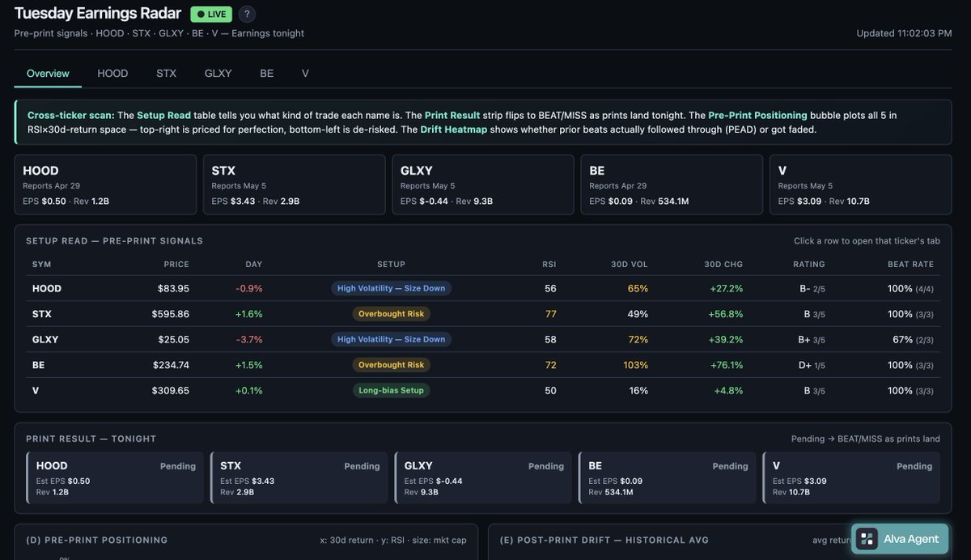Click the BE summary card with Rev 534.1M
Viewport: 971px width, 560px height.
coord(672,185)
